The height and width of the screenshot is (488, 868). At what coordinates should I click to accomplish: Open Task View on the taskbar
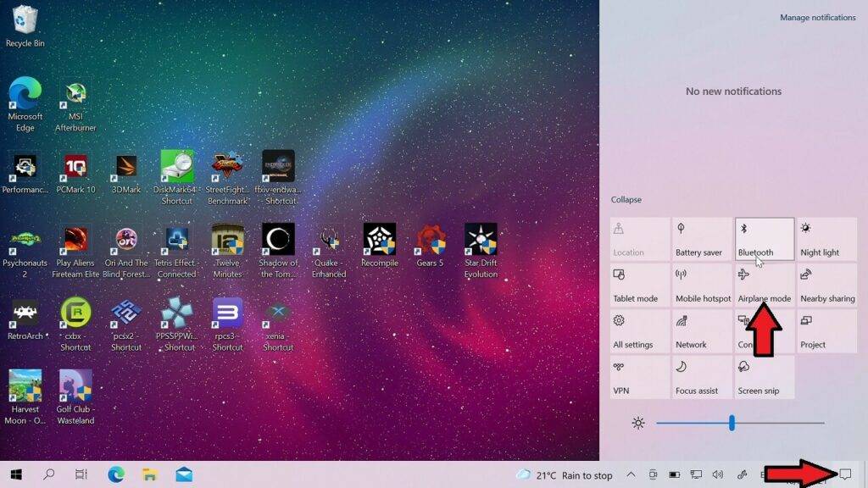[81, 474]
